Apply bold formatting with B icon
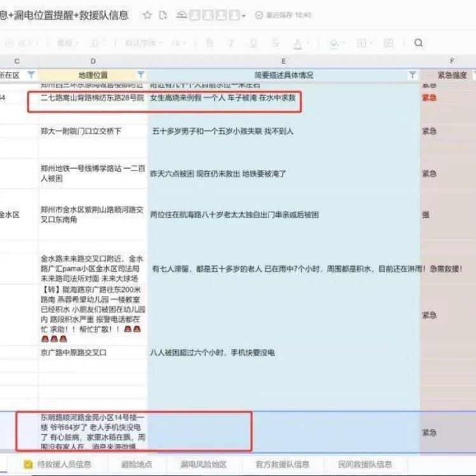 [x=209, y=43]
